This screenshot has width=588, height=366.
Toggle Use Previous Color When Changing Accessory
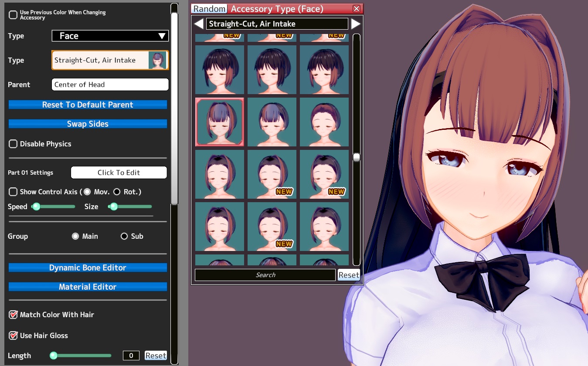13,15
